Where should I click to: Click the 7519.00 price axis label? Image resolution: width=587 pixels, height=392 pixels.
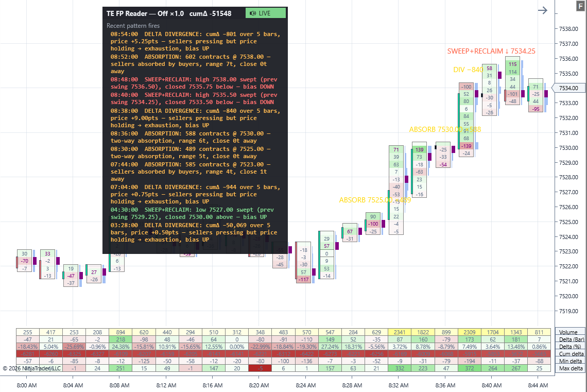coord(568,311)
